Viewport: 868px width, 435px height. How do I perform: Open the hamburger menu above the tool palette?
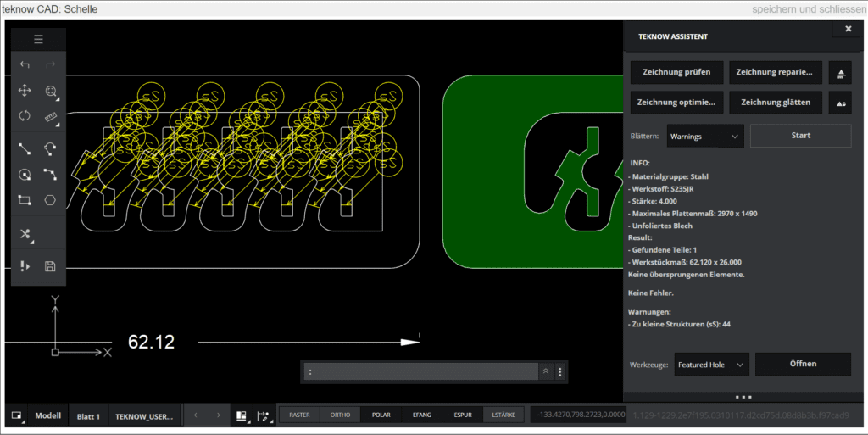(38, 39)
